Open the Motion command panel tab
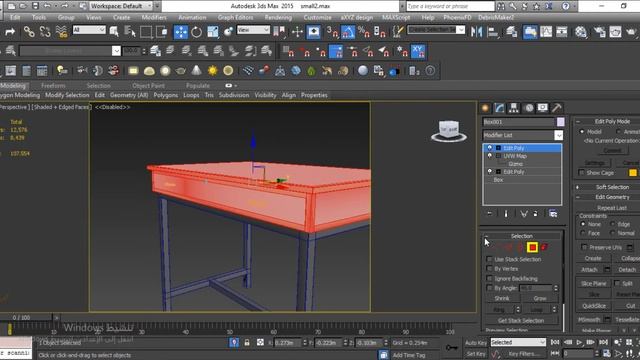The height and width of the screenshot is (360, 640). click(x=529, y=108)
